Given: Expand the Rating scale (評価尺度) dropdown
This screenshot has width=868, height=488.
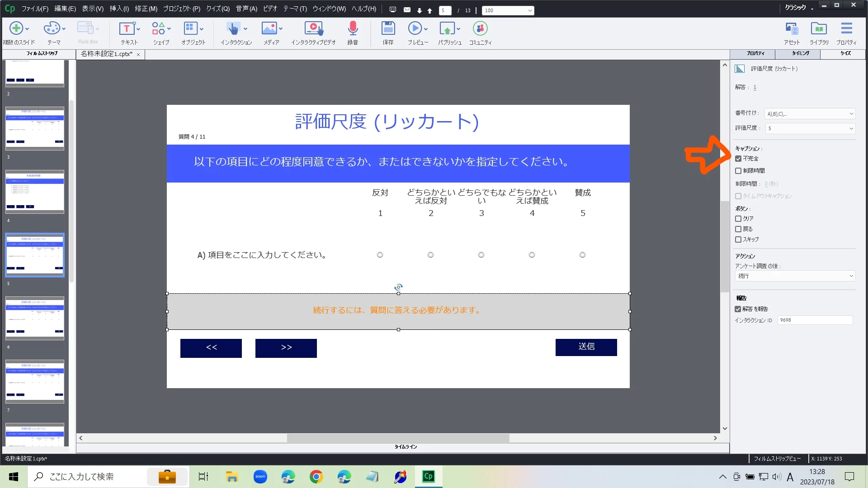Looking at the screenshot, I should click(810, 128).
